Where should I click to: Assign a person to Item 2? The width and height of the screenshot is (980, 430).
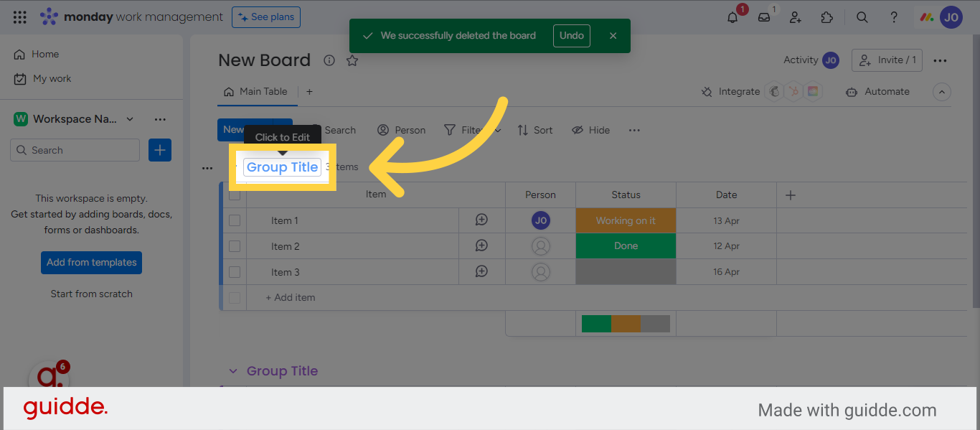541,246
